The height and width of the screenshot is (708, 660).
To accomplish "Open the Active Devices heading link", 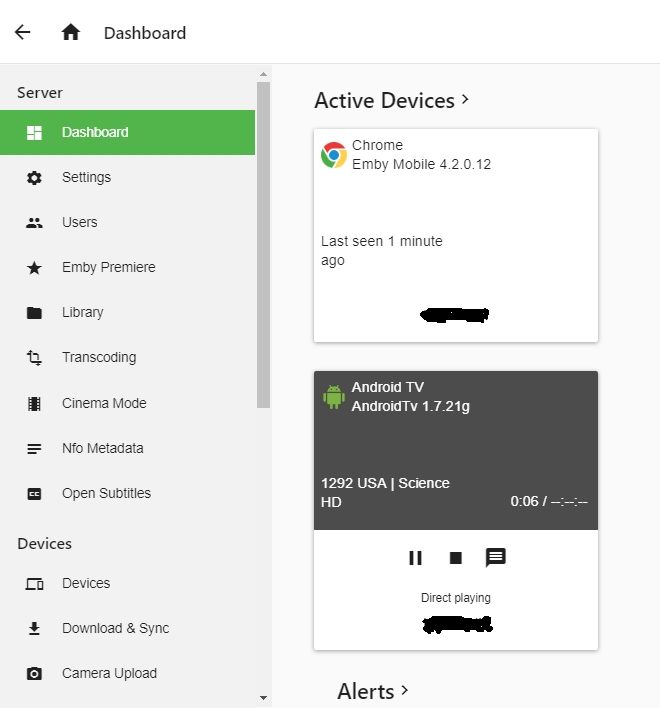I will click(x=385, y=100).
